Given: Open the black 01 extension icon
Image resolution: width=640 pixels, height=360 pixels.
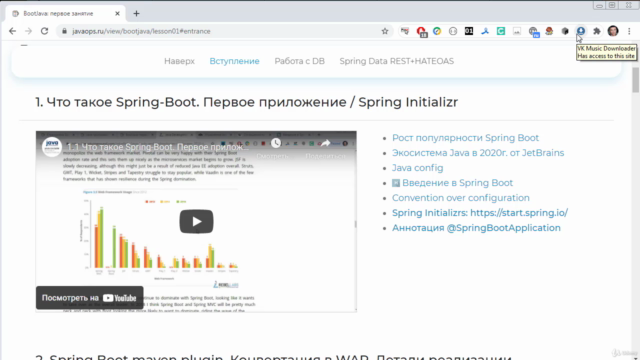Looking at the screenshot, I should click(x=469, y=31).
